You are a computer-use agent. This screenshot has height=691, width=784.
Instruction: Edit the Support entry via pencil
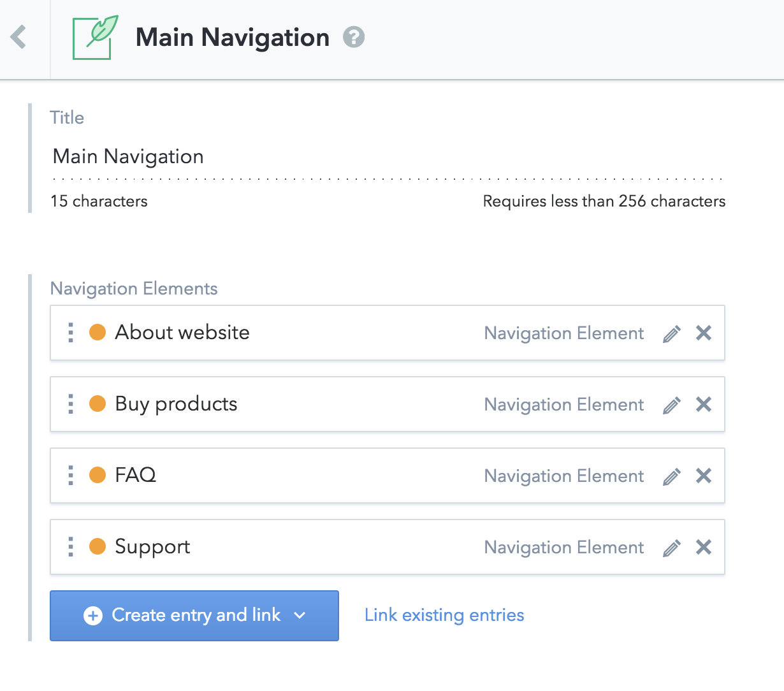(x=672, y=548)
